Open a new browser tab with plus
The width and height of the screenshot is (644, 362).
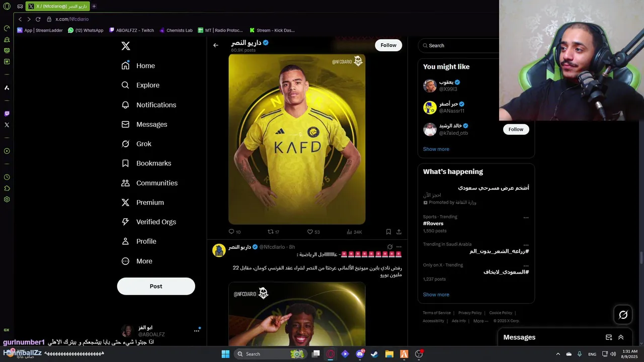[94, 7]
